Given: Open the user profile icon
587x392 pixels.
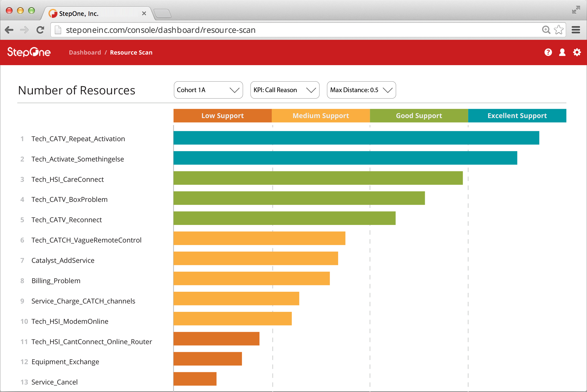Looking at the screenshot, I should tap(562, 52).
